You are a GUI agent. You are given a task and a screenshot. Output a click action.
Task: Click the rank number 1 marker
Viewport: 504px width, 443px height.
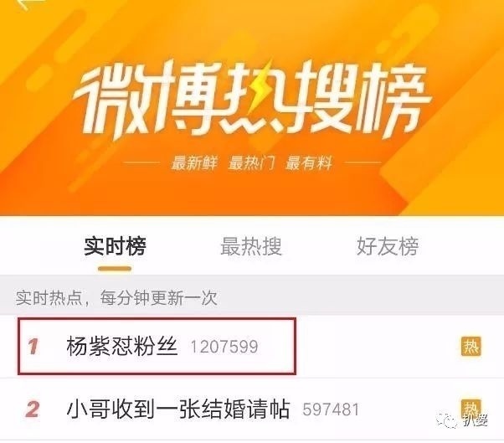point(33,347)
